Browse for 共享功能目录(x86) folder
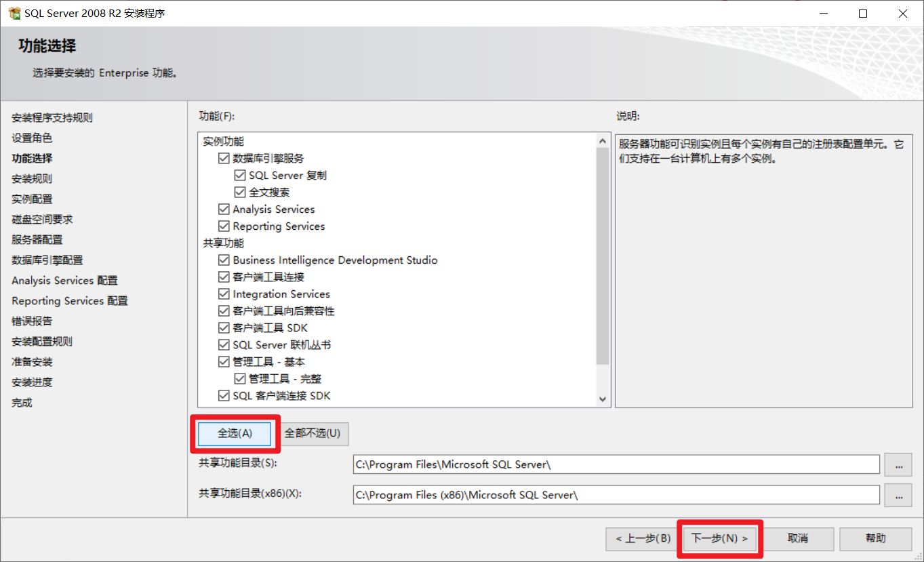 pyautogui.click(x=899, y=496)
